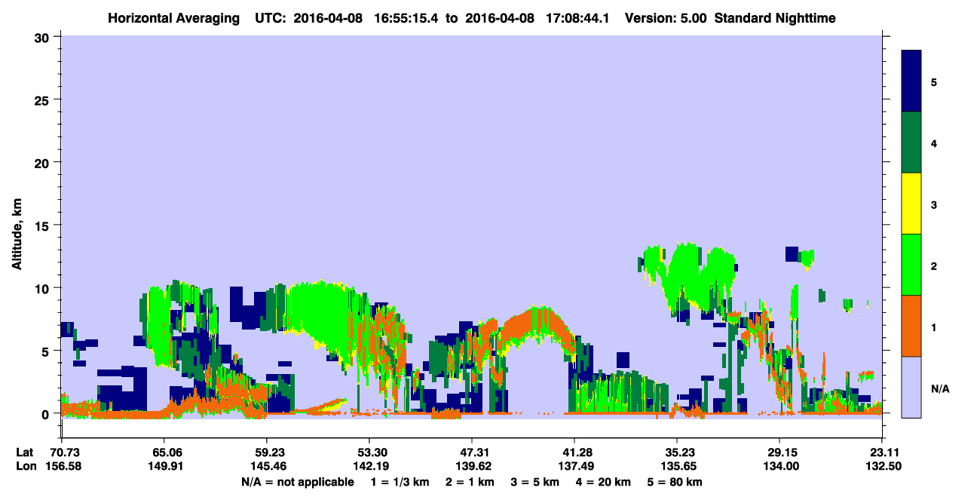This screenshot has height=503, width=980.
Task: Click the legend note 'N/A = not applicable'
Action: (x=298, y=482)
